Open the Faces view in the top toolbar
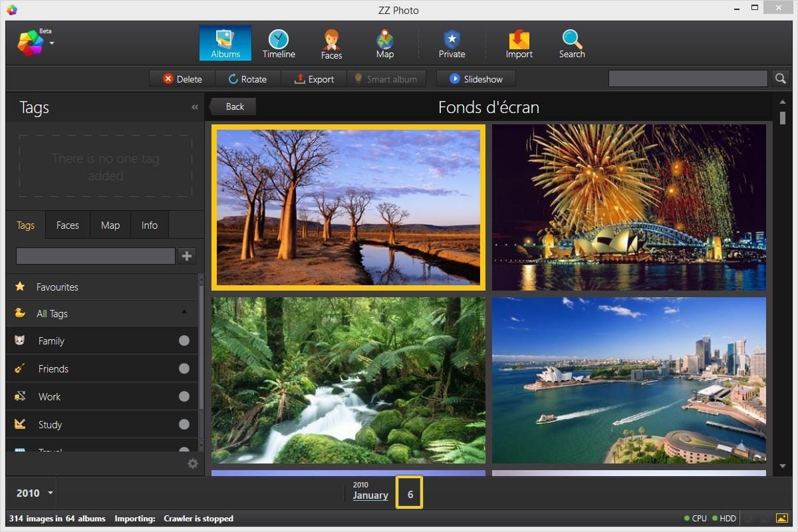798x532 pixels. point(331,43)
